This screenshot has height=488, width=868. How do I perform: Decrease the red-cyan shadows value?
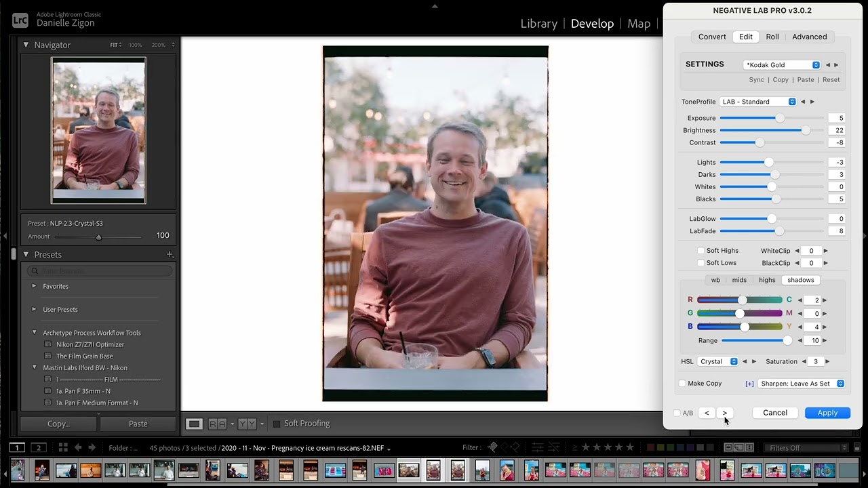tap(800, 300)
